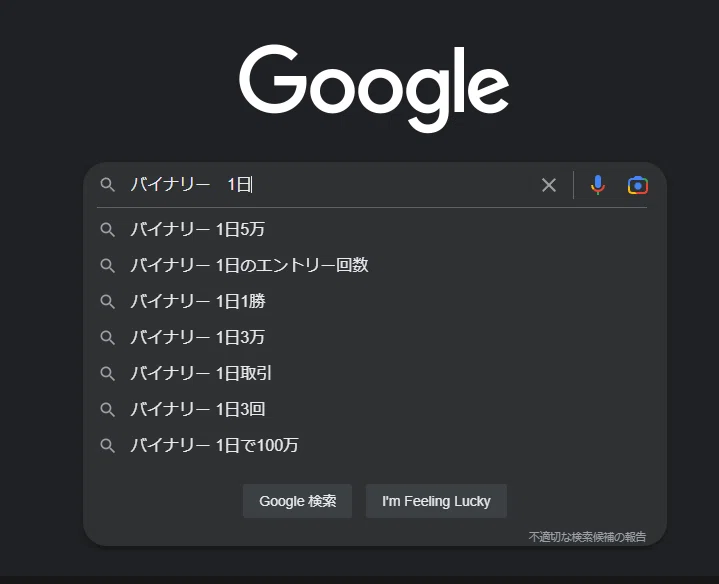Click magnifier icon beside バイナリー 1日1勝 suggestion
Viewport: 719px width, 584px height.
(x=107, y=301)
